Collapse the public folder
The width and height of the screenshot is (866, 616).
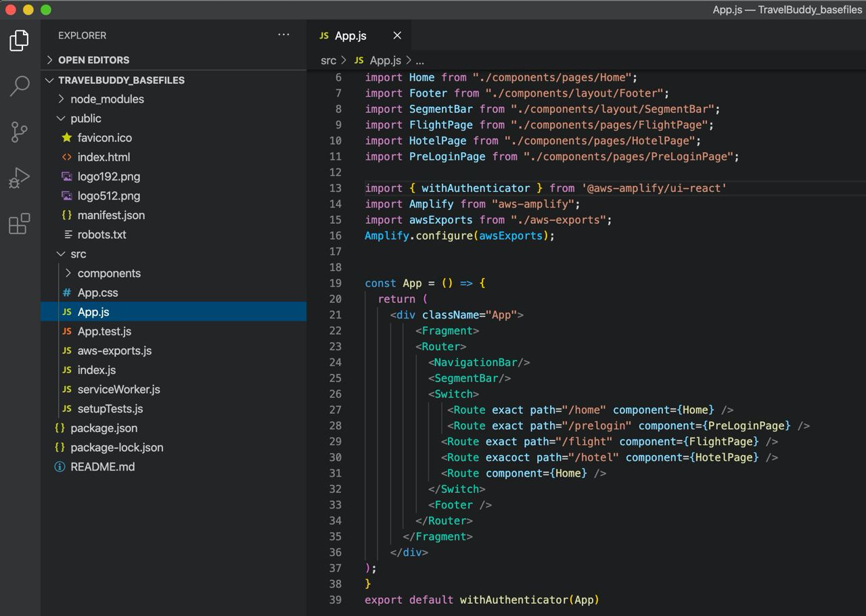coord(85,118)
